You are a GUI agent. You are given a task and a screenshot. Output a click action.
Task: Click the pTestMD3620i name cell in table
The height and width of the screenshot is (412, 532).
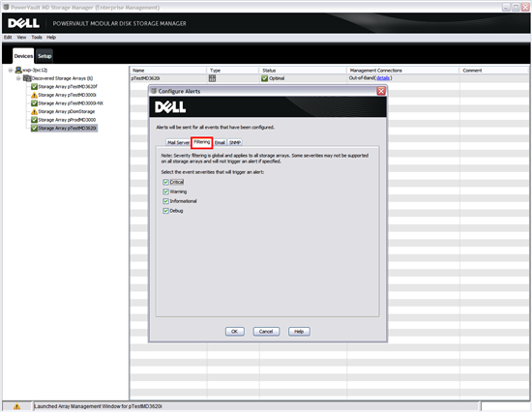pos(145,78)
